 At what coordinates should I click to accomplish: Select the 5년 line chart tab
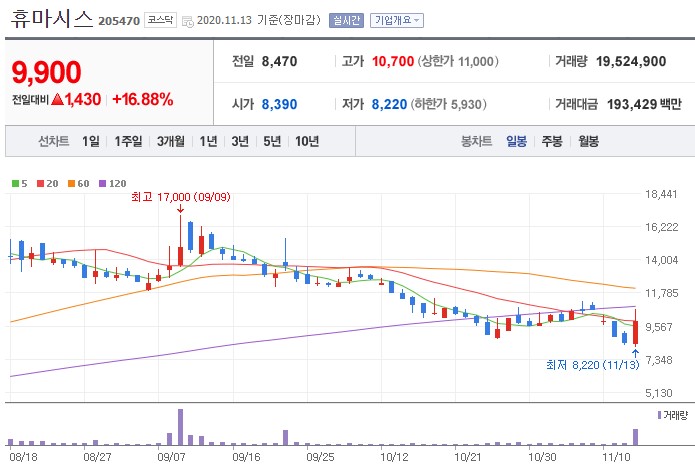(x=272, y=141)
